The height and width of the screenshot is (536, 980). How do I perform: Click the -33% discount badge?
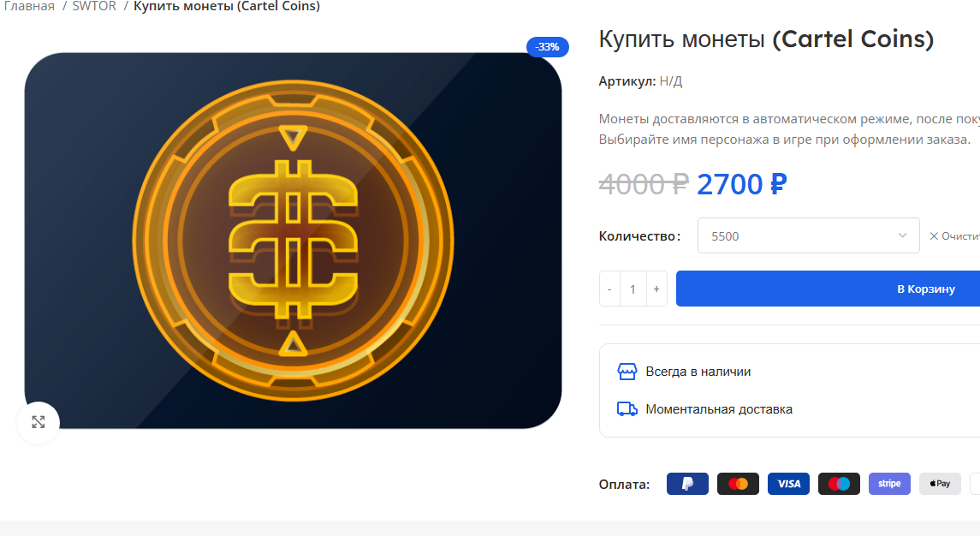[x=548, y=47]
